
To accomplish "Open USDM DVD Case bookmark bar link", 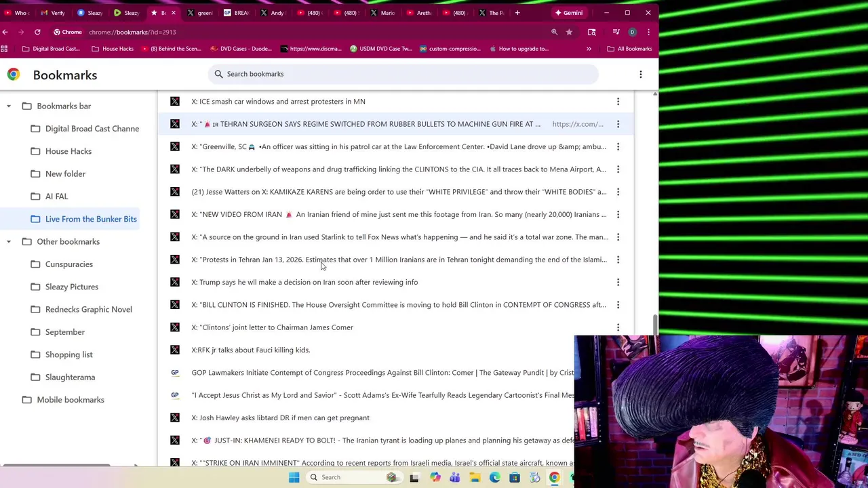I will coord(382,49).
